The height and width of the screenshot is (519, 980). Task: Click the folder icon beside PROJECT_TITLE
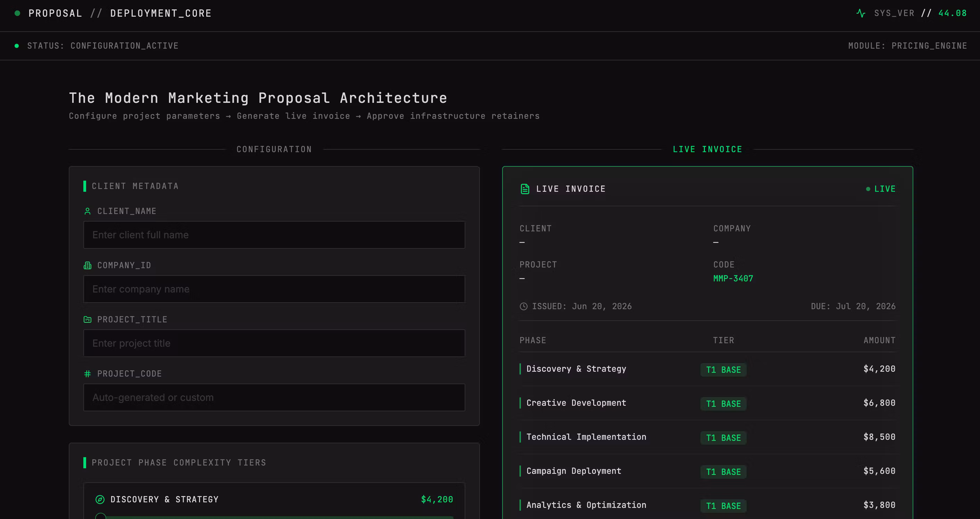(x=88, y=320)
